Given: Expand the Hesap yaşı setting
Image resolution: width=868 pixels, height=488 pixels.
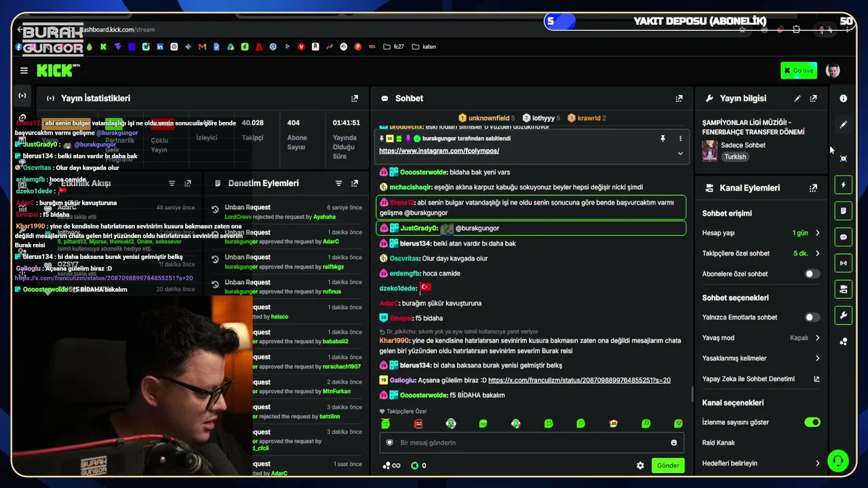Looking at the screenshot, I should click(x=761, y=233).
